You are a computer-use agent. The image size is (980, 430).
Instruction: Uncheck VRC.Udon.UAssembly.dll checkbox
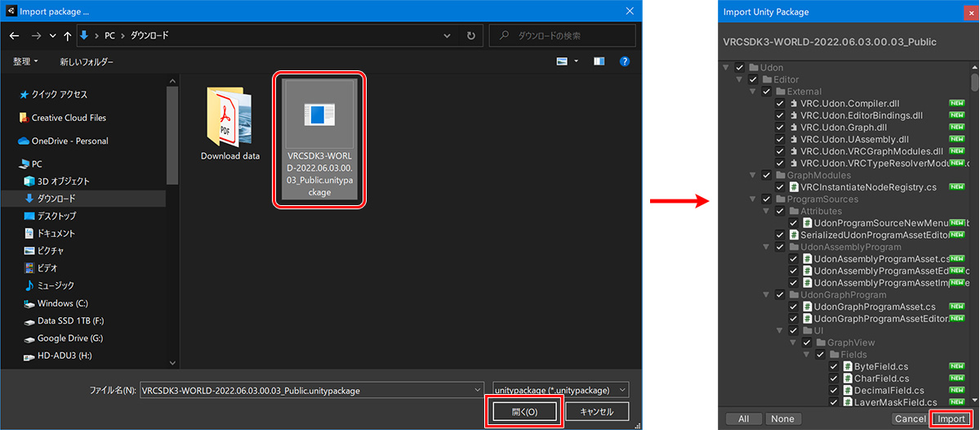(780, 140)
